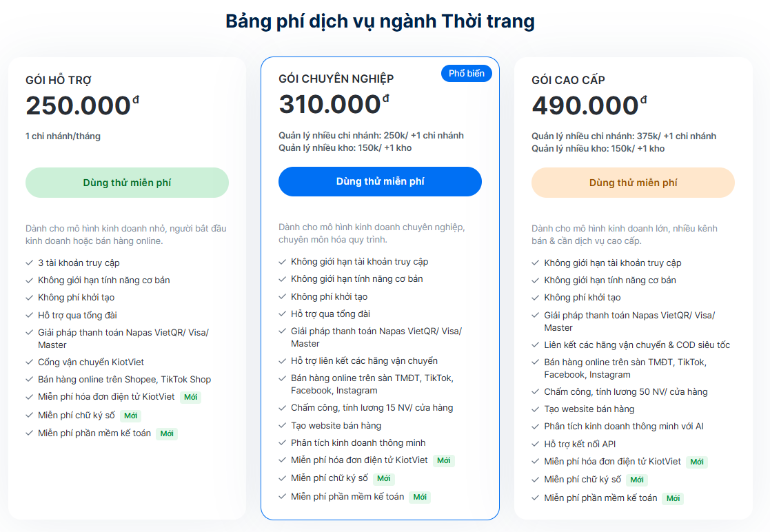The width and height of the screenshot is (770, 532).
Task: Click the checkmark beside 'Phân tích kinh doanh thông minh'
Action: pos(281,443)
